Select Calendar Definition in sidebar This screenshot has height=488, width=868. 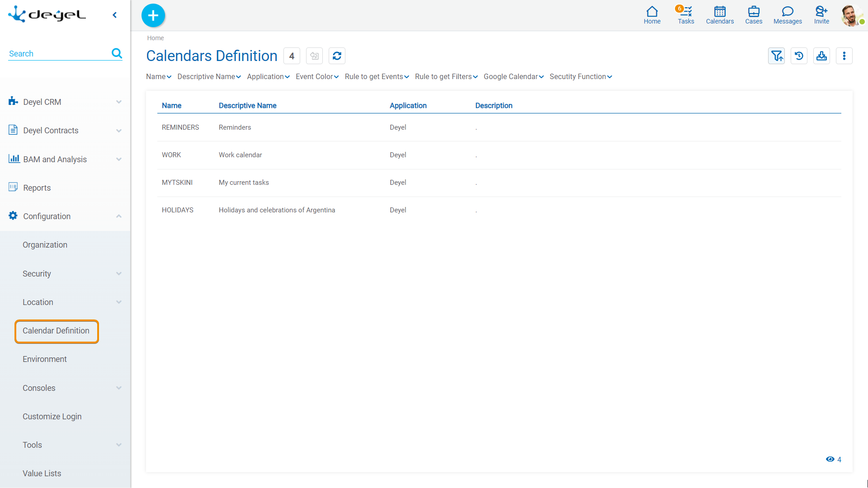pos(56,331)
